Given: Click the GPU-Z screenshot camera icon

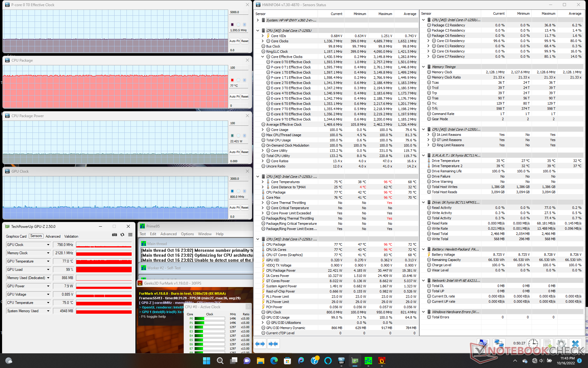Looking at the screenshot, I should coord(115,235).
